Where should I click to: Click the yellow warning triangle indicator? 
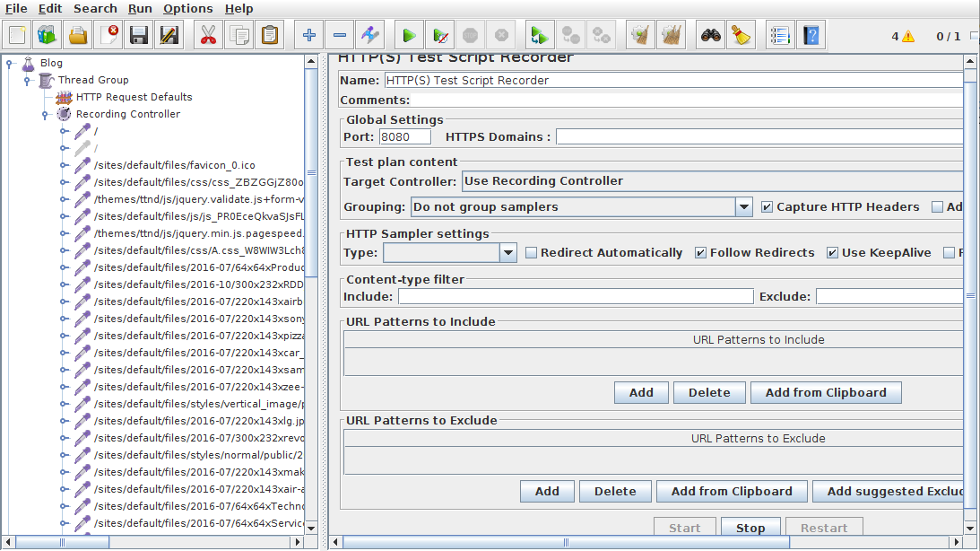[x=908, y=36]
